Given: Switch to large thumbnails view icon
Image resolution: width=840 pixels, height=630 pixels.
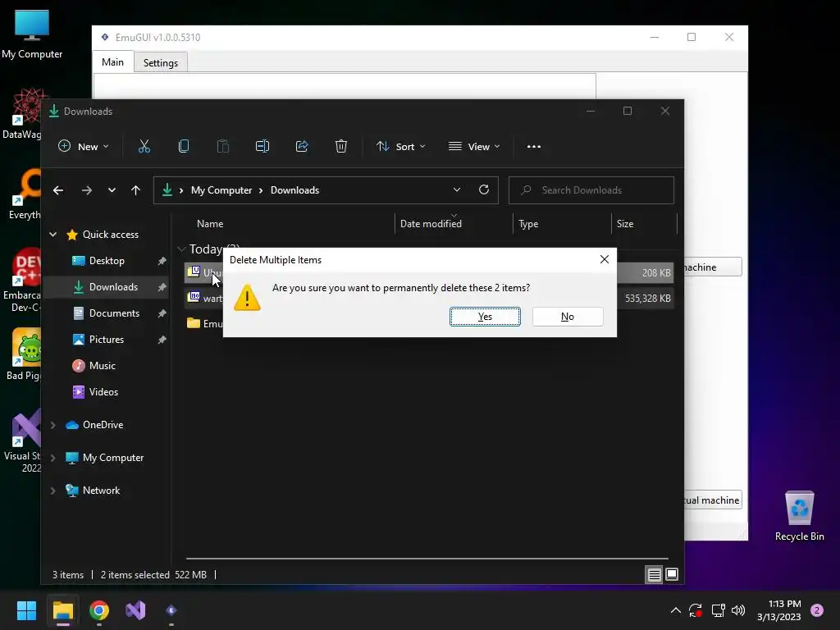Looking at the screenshot, I should (672, 575).
